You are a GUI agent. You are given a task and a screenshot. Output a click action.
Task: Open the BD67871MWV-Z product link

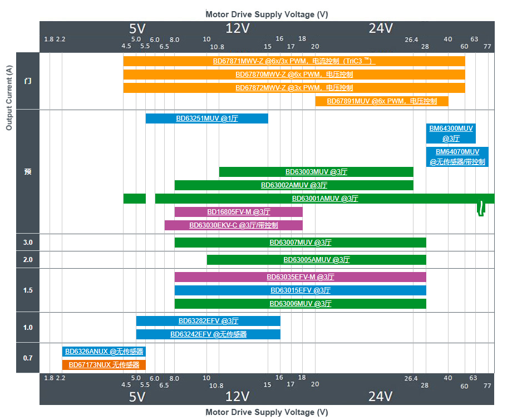tap(294, 61)
